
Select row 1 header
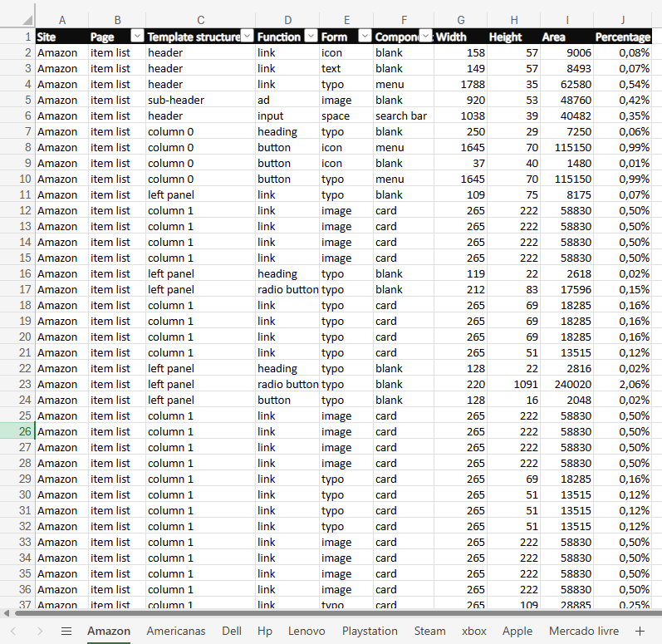17,37
